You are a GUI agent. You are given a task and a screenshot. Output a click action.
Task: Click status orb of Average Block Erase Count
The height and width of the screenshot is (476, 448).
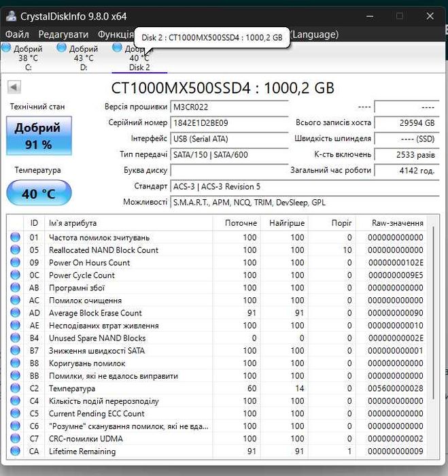[15, 313]
